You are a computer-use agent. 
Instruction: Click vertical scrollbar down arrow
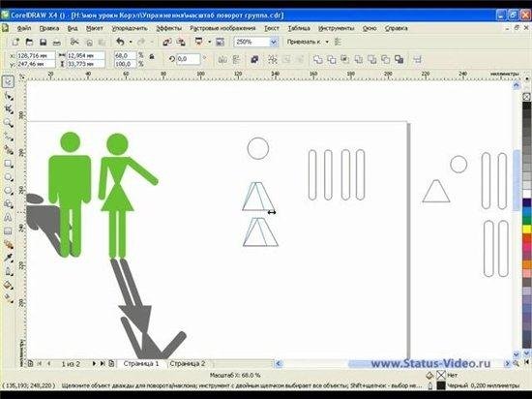point(517,354)
